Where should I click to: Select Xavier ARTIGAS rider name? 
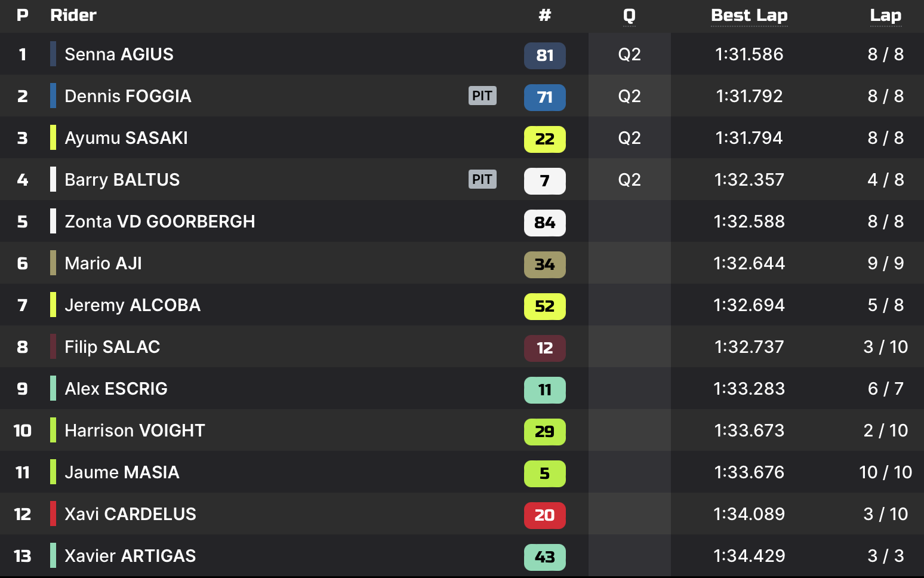130,556
